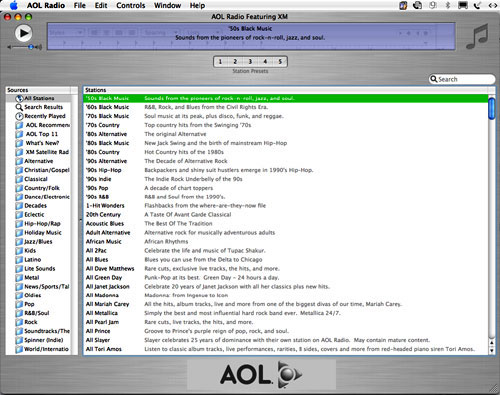Select Spinner (Indie) source
This screenshot has width=500, height=395.
point(44,340)
